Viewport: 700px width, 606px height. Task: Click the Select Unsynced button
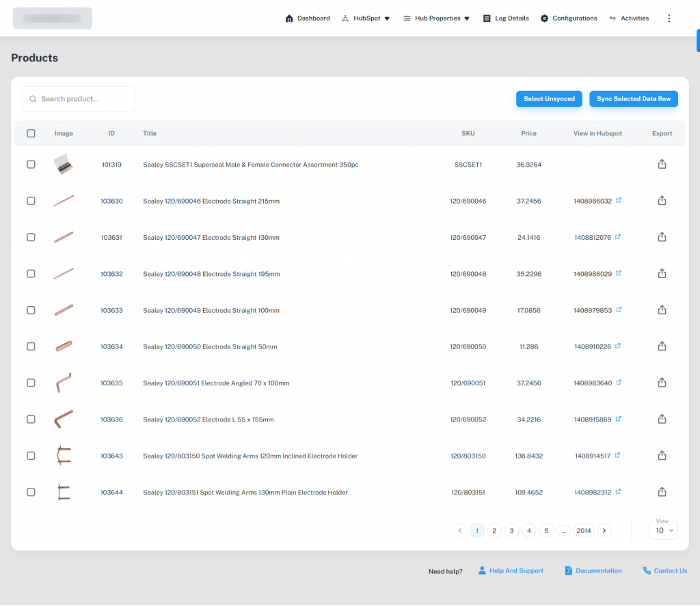point(549,99)
